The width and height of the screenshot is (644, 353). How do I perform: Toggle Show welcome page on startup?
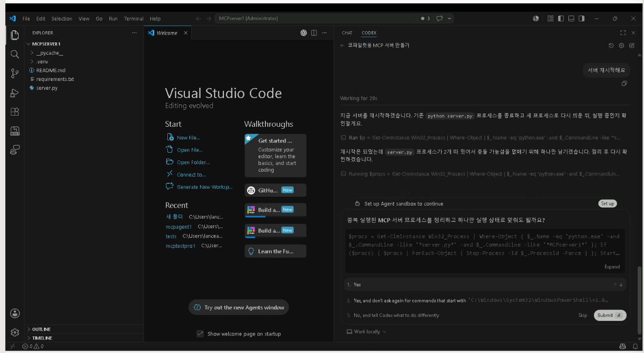pos(200,333)
